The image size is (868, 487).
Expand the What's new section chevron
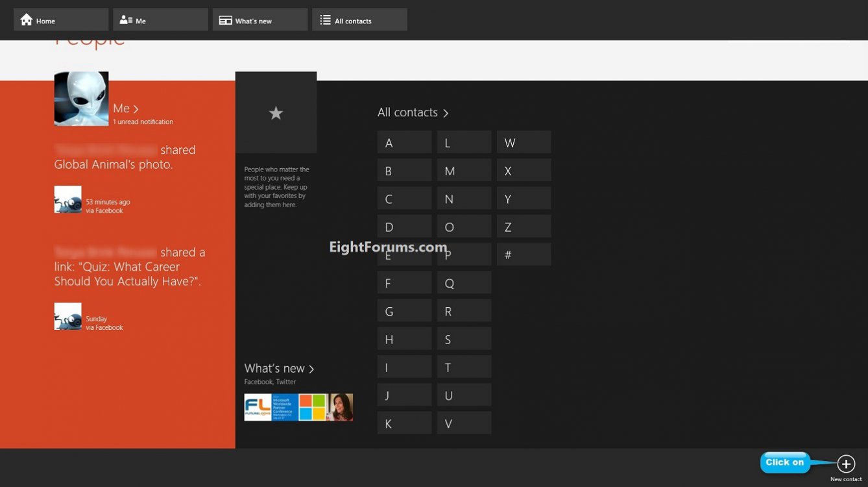tap(311, 369)
